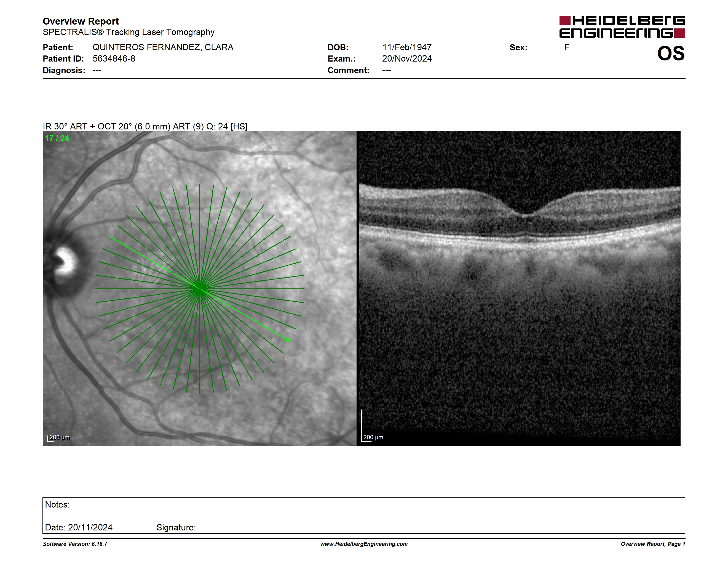This screenshot has height=563, width=728.
Task: Click the 'Date: 20/11/2024' entry
Action: tap(79, 527)
